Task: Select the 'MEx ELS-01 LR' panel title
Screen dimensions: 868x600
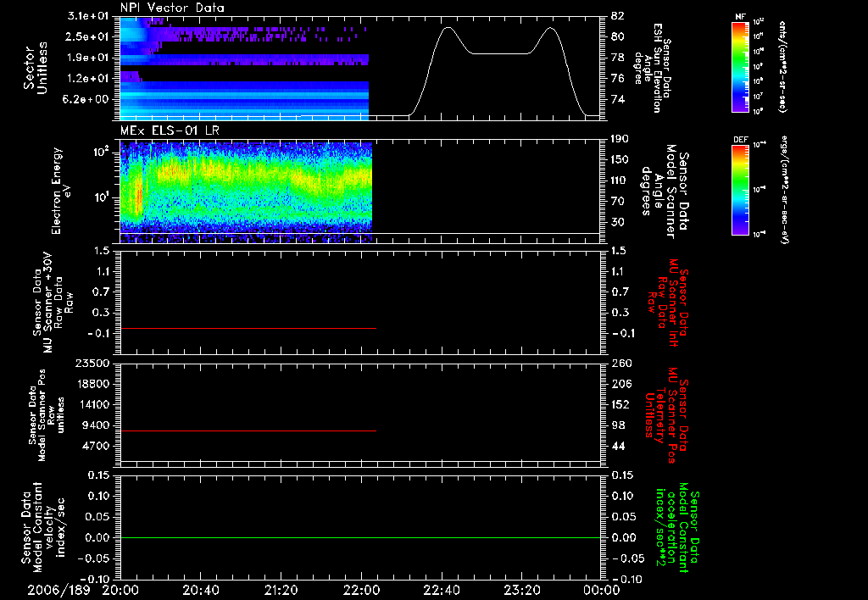Action: [x=170, y=131]
